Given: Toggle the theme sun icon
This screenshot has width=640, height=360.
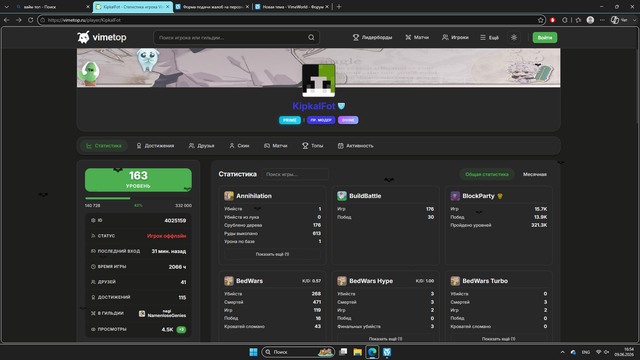Looking at the screenshot, I should point(514,37).
